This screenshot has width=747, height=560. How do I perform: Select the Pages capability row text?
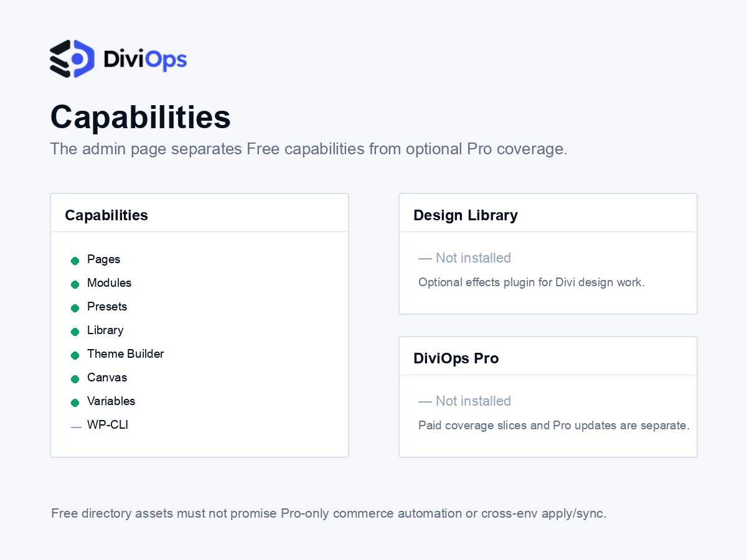[x=103, y=259]
